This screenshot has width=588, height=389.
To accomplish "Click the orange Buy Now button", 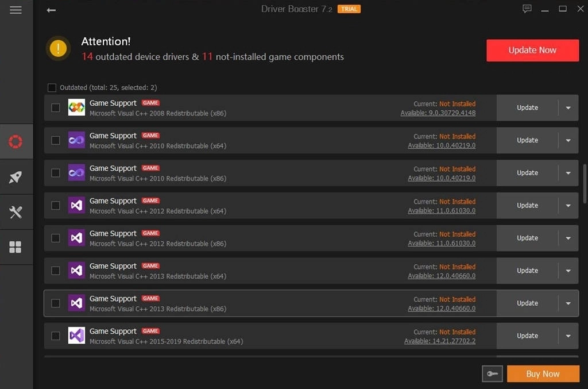I will coord(543,373).
